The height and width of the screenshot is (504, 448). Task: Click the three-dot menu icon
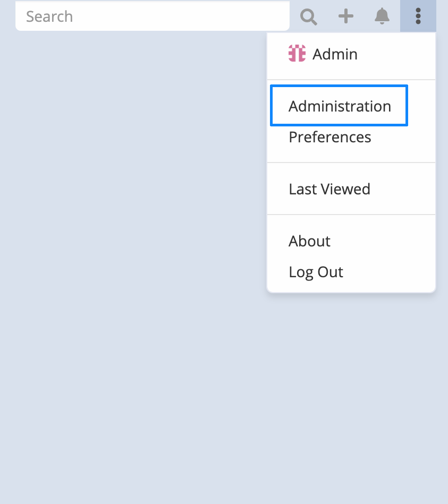[418, 16]
